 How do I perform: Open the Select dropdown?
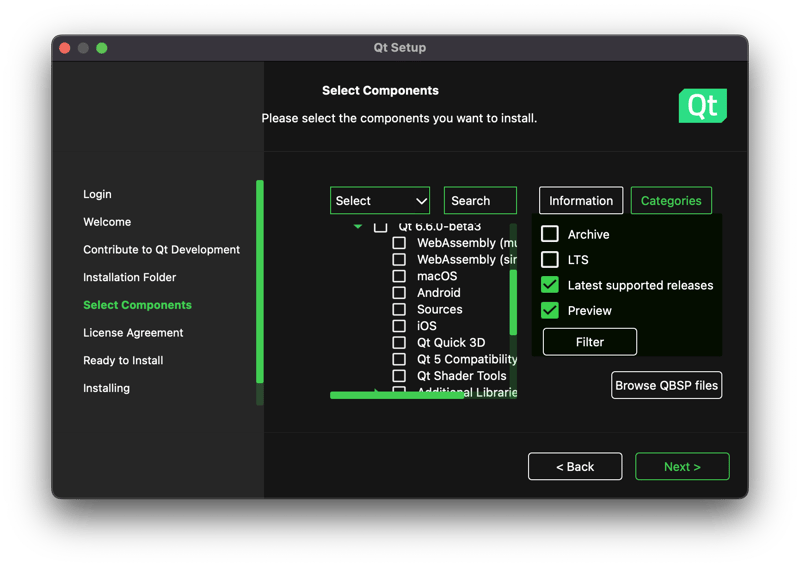(x=380, y=201)
